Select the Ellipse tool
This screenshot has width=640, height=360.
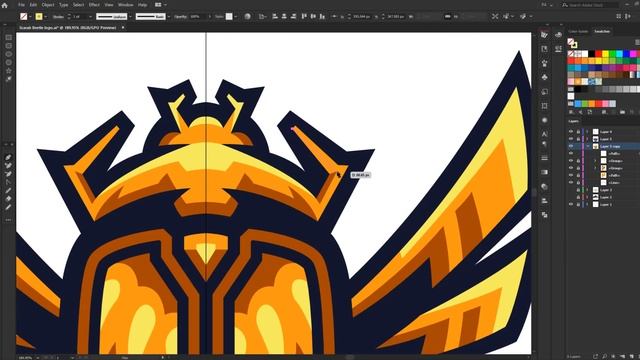point(9,54)
